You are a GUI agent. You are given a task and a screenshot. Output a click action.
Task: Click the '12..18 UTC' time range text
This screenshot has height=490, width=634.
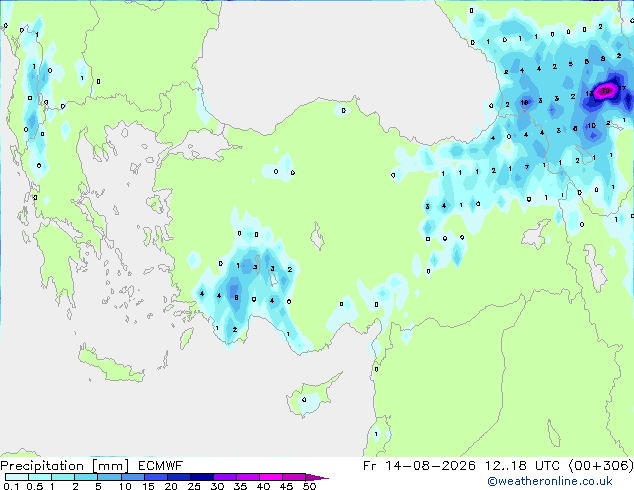coord(522,466)
